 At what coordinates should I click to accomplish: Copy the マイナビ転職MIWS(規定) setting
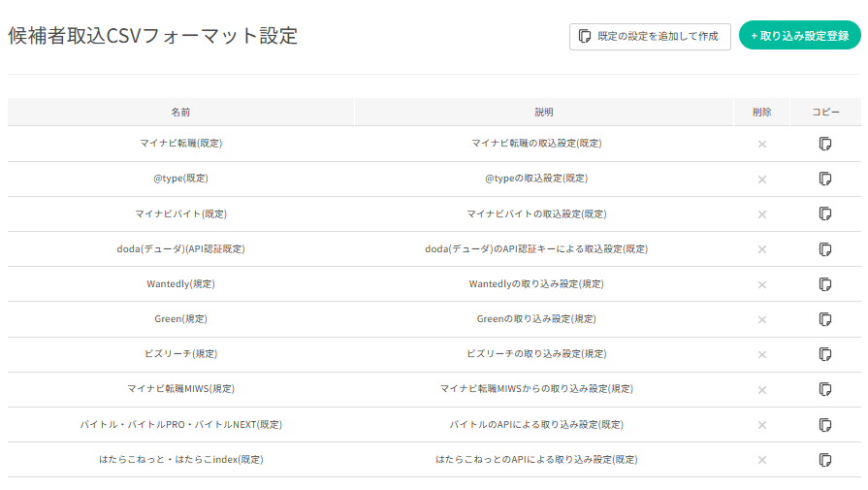(825, 389)
